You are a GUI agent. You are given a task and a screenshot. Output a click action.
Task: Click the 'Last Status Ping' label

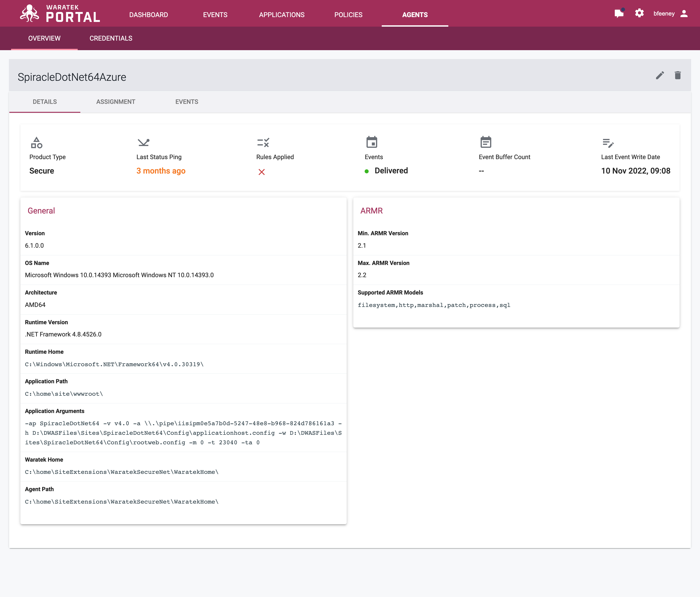pos(159,157)
